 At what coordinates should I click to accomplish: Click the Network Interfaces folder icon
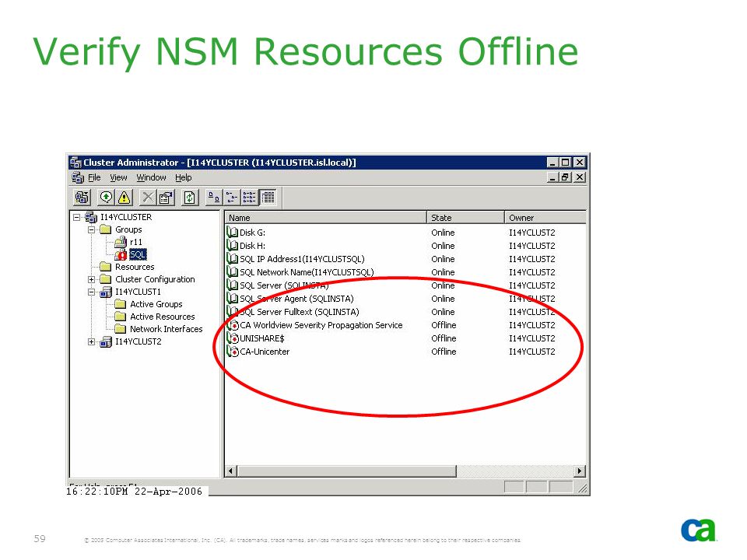(x=121, y=328)
